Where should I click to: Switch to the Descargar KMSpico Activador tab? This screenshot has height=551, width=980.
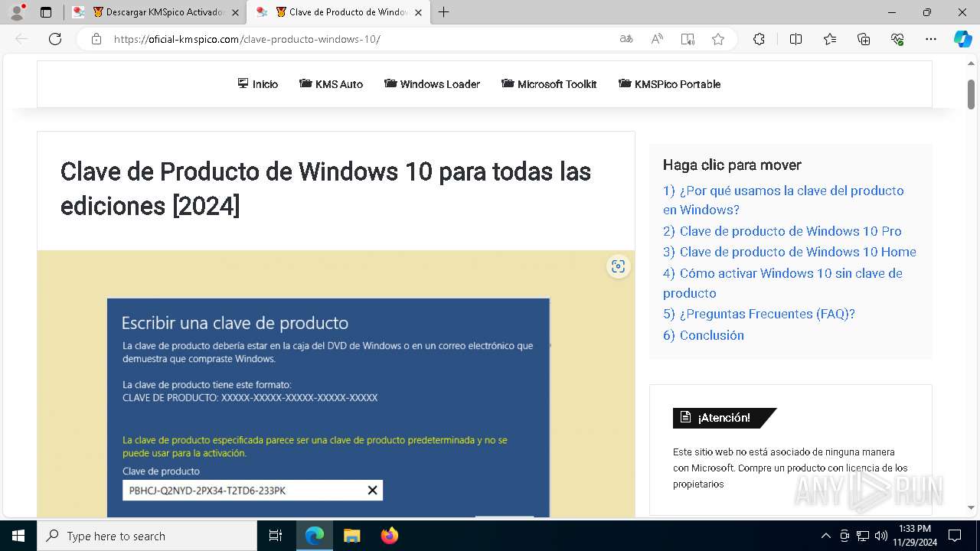(157, 12)
